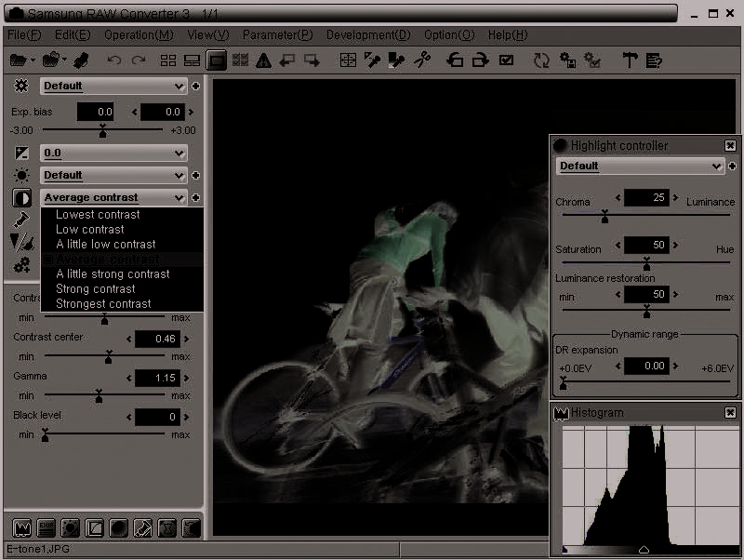
Task: Choose Strongest contrast from the list
Action: coord(103,304)
